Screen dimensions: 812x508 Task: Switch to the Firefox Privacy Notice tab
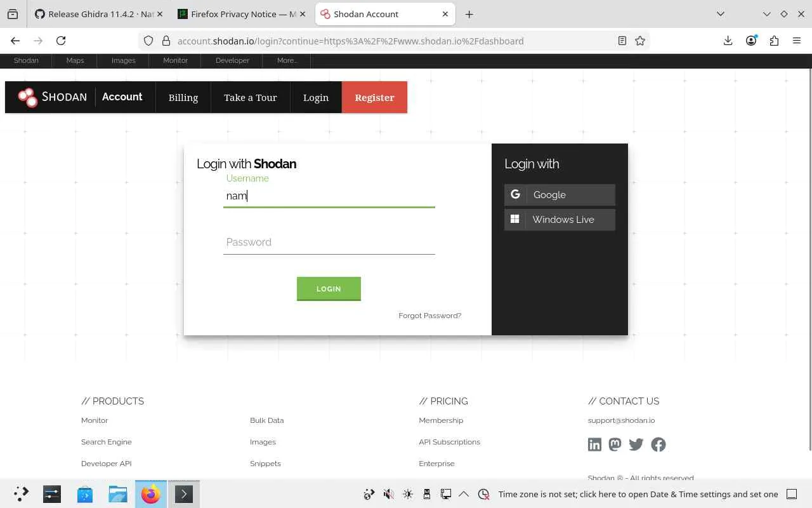point(242,14)
